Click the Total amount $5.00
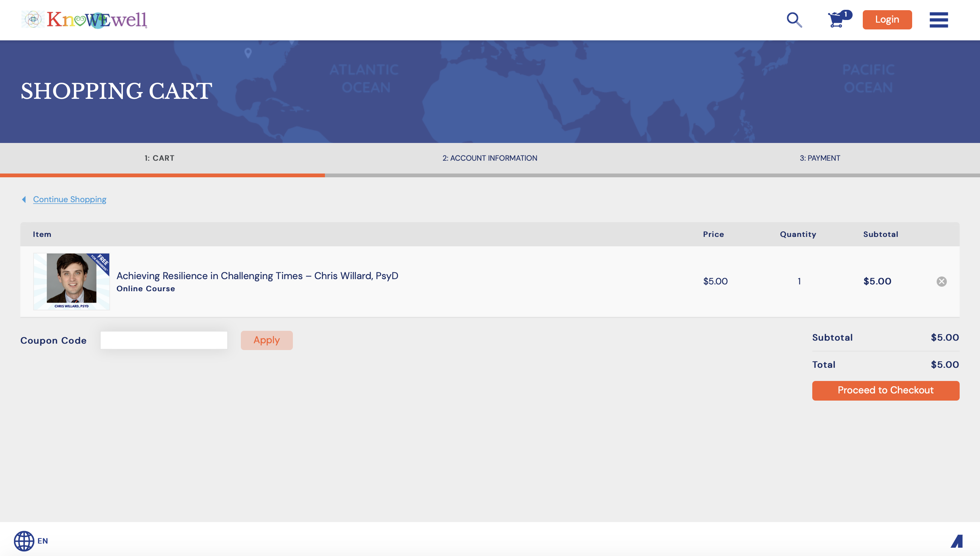 (x=945, y=364)
